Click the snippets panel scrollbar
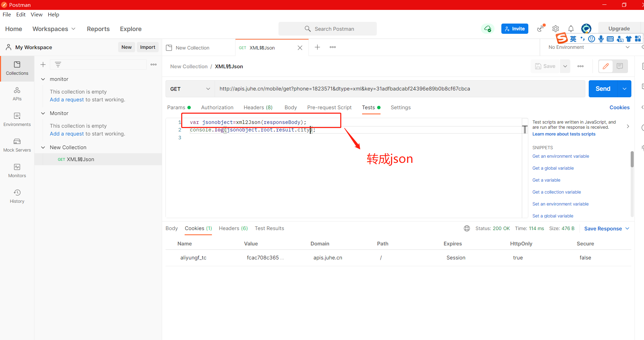The image size is (644, 340). [x=632, y=159]
